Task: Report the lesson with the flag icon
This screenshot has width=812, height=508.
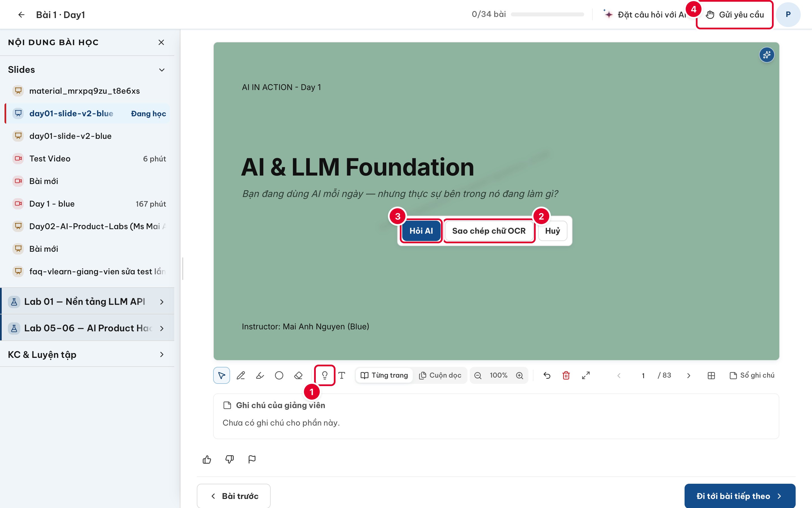Action: pyautogui.click(x=252, y=459)
